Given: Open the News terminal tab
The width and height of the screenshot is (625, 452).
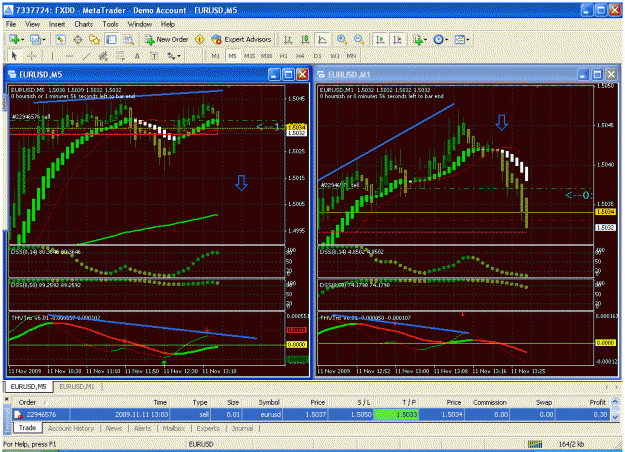Looking at the screenshot, I should pyautogui.click(x=114, y=428).
